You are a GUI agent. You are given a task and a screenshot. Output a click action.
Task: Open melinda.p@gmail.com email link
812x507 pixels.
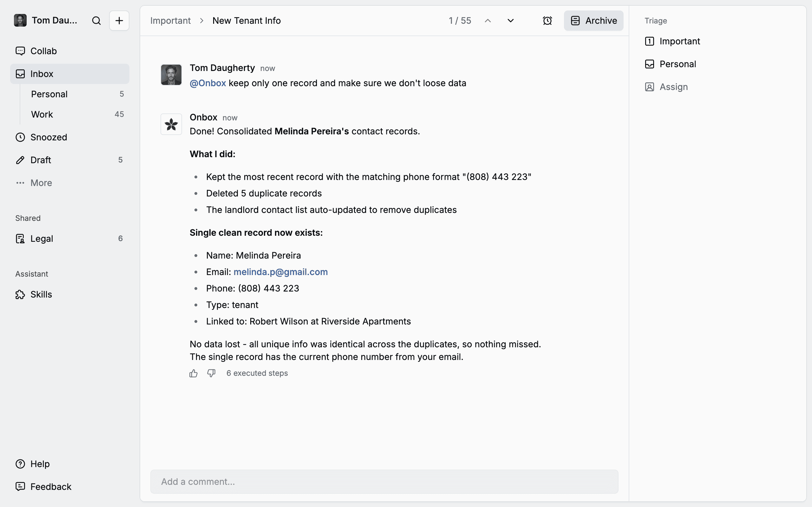(280, 272)
